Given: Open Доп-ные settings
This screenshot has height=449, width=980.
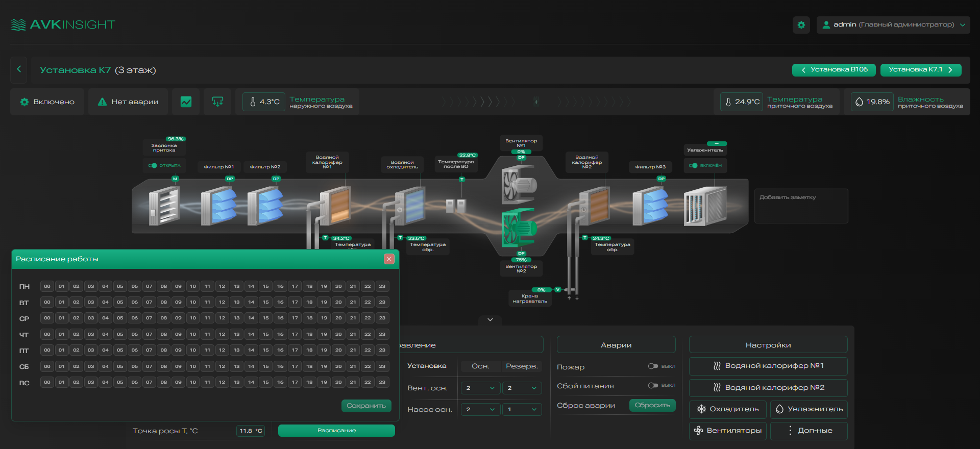Looking at the screenshot, I should point(809,431).
